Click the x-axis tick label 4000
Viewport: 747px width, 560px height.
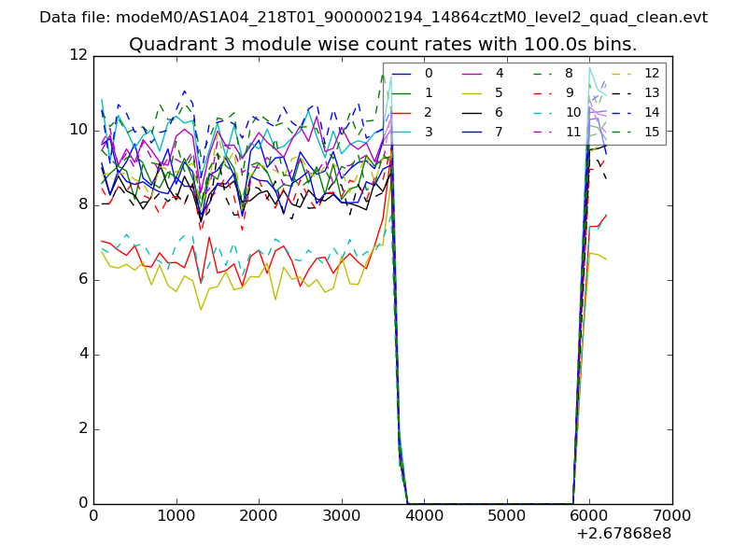(424, 515)
